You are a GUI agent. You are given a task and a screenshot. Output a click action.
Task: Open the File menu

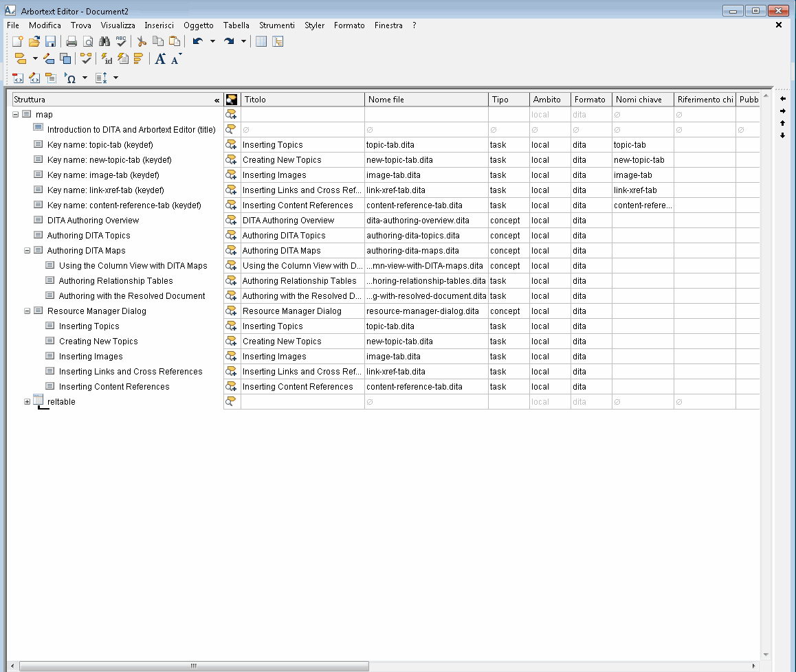[13, 25]
